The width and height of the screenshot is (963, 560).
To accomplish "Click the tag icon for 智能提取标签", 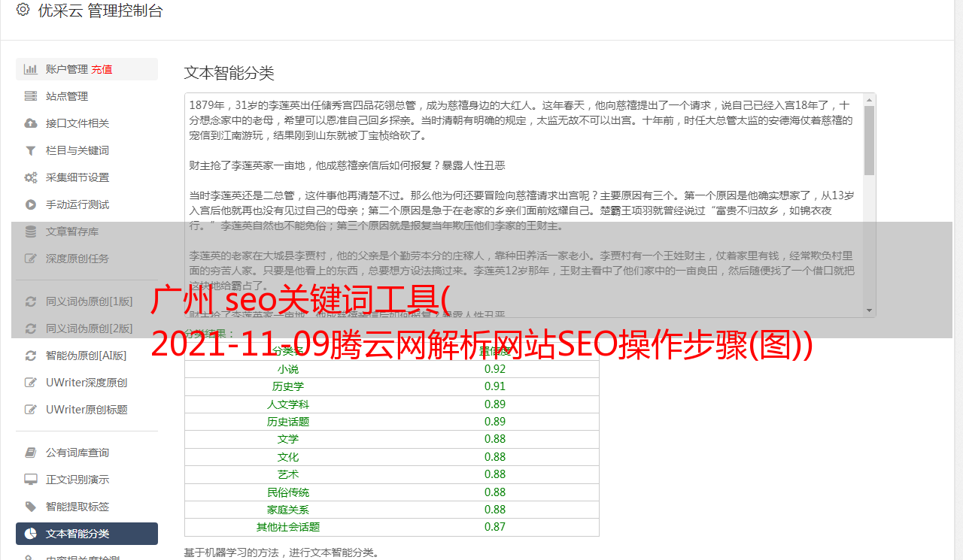I will pos(31,507).
